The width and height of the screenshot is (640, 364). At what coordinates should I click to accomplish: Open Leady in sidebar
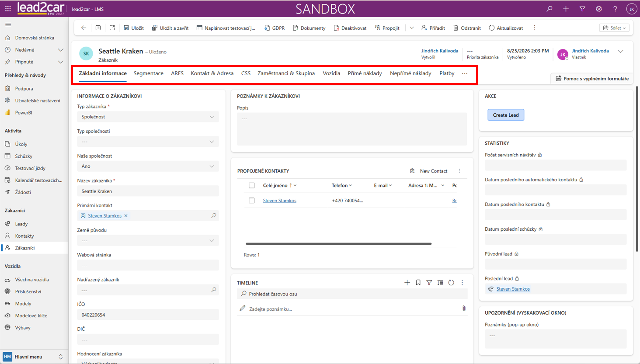21,224
